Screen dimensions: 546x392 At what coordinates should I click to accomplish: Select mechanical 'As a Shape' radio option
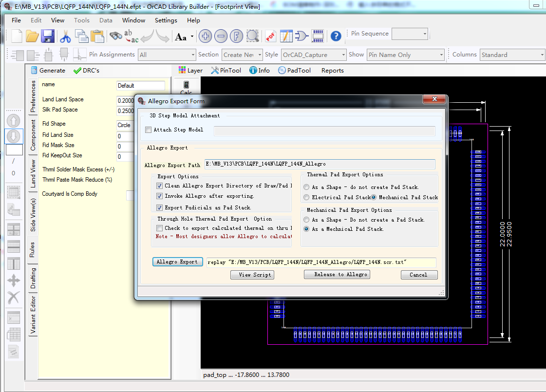(x=306, y=220)
